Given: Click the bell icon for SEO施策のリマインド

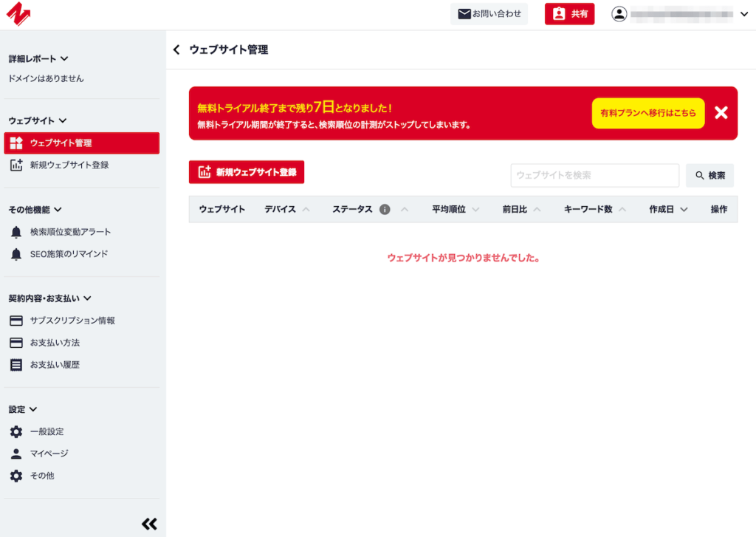Looking at the screenshot, I should point(16,254).
